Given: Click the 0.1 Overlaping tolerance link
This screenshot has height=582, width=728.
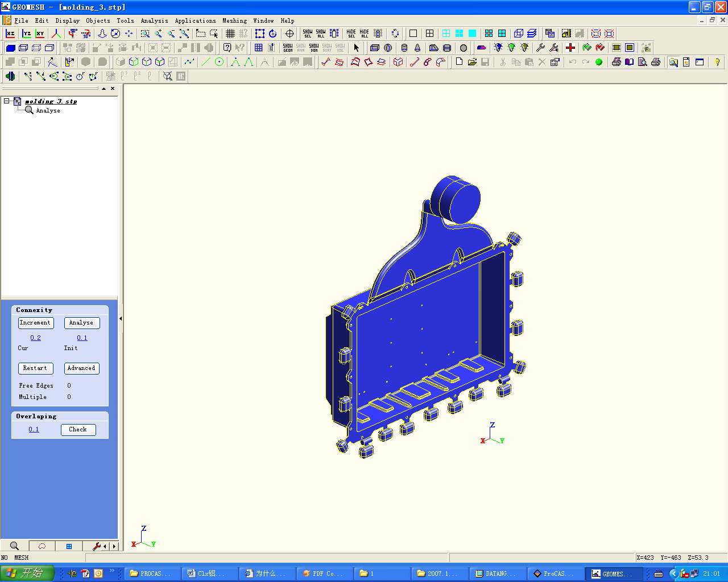Looking at the screenshot, I should click(x=34, y=430).
